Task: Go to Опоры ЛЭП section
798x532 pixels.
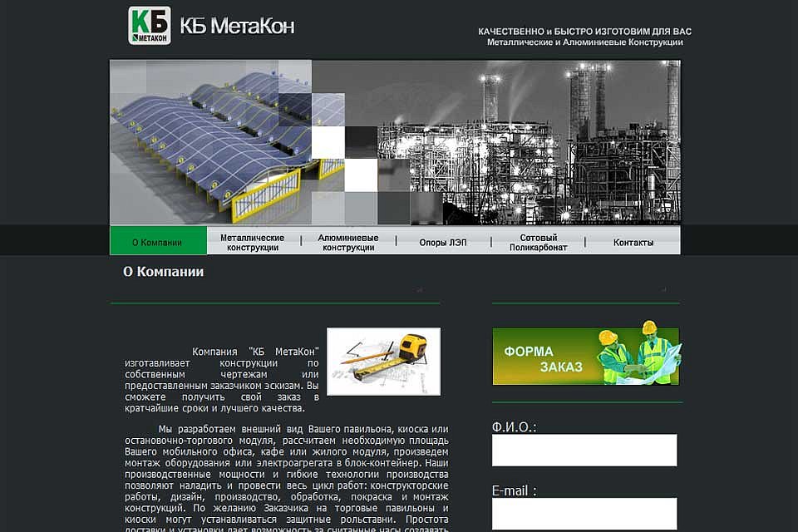Action: (443, 243)
